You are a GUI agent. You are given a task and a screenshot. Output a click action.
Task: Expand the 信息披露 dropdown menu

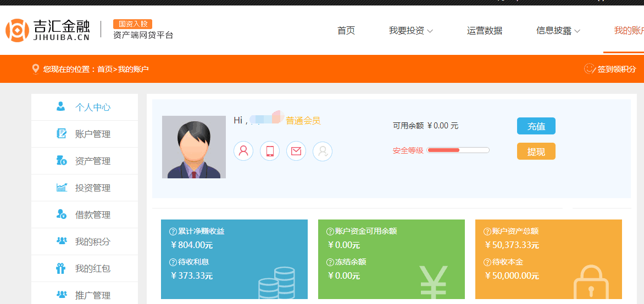click(x=558, y=31)
